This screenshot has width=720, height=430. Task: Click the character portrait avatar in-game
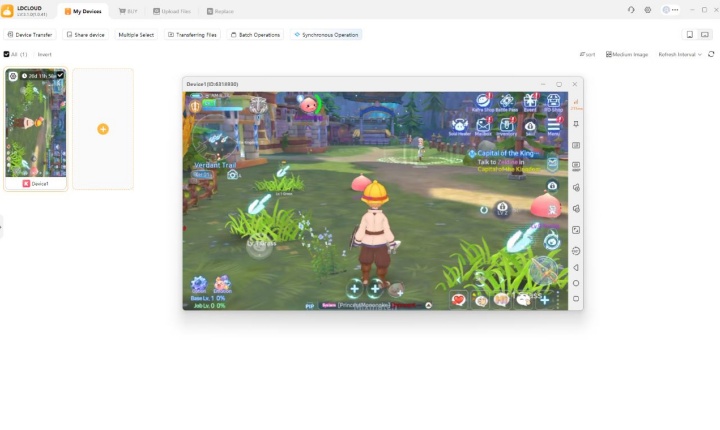pyautogui.click(x=195, y=106)
